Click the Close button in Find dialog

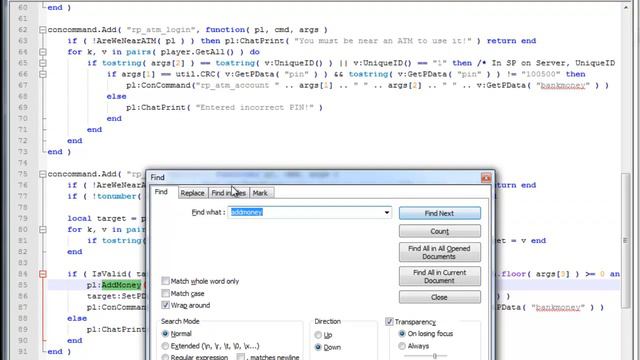click(x=440, y=297)
